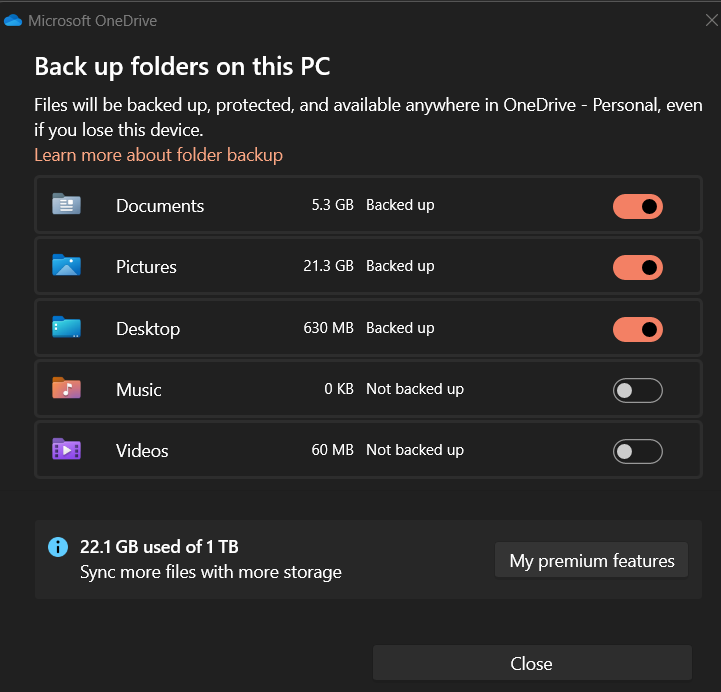Turn off backup for Documents
Viewport: 721px width, 692px height.
pos(637,206)
